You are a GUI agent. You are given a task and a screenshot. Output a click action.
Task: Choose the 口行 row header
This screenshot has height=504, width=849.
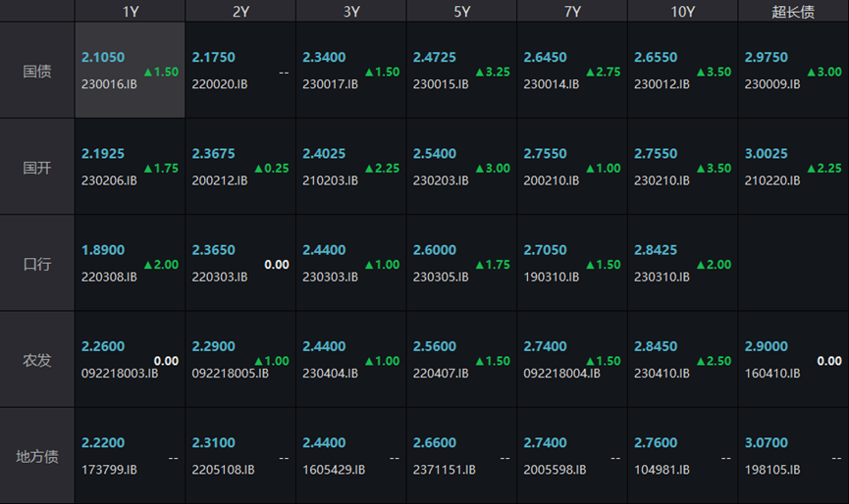[x=37, y=264]
